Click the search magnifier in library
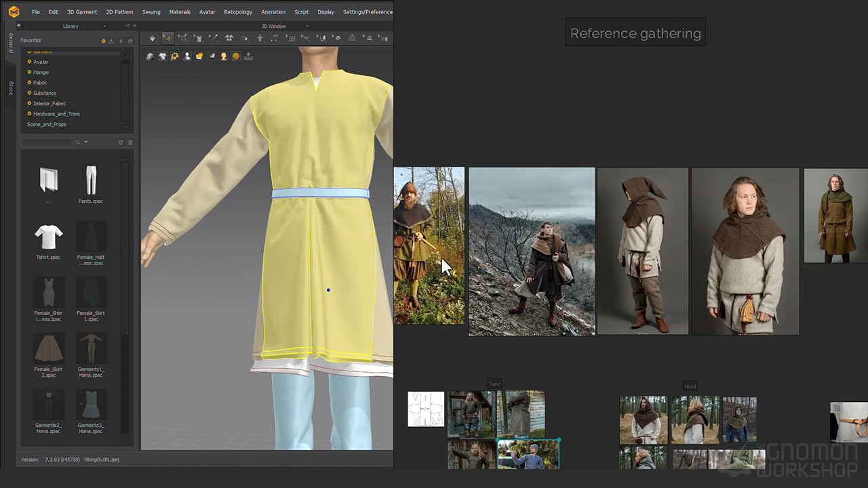Viewport: 868px width, 488px height. tap(78, 142)
